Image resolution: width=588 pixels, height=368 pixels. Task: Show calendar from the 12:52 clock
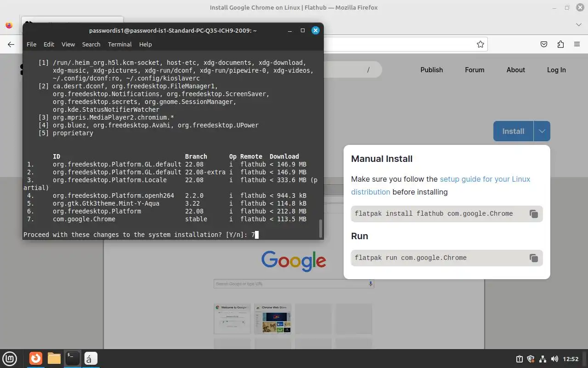click(x=571, y=359)
